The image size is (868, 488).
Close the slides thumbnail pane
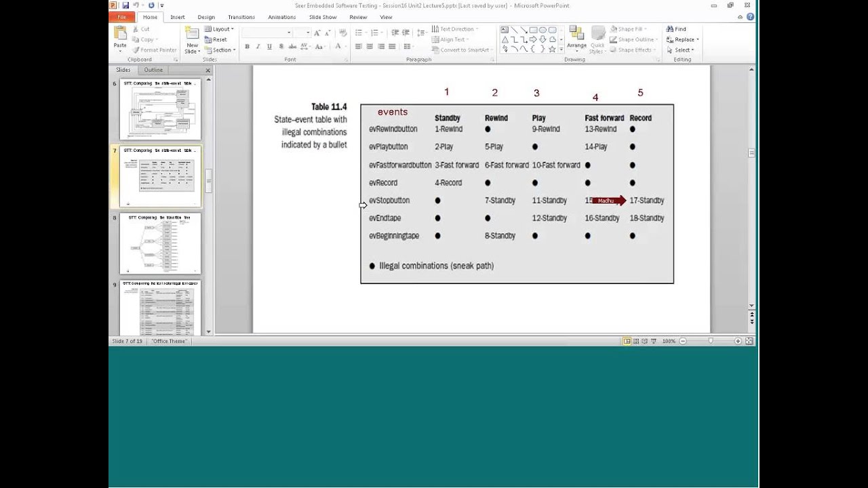tap(208, 70)
